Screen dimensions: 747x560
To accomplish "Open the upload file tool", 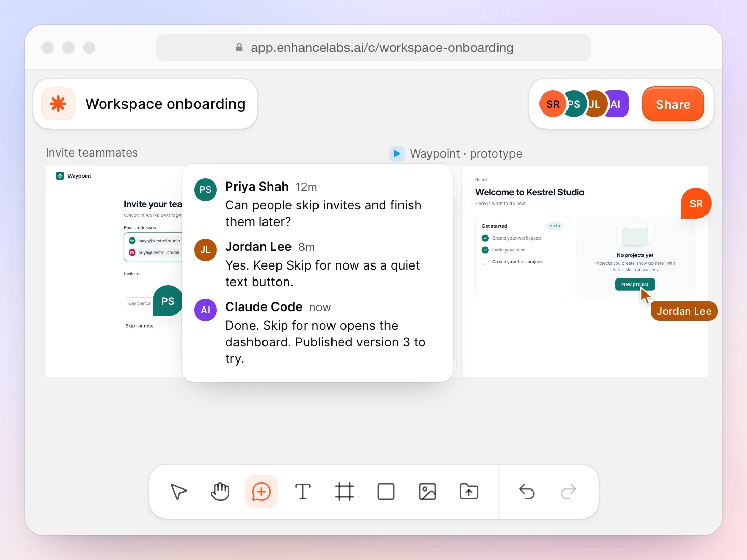I will (469, 492).
